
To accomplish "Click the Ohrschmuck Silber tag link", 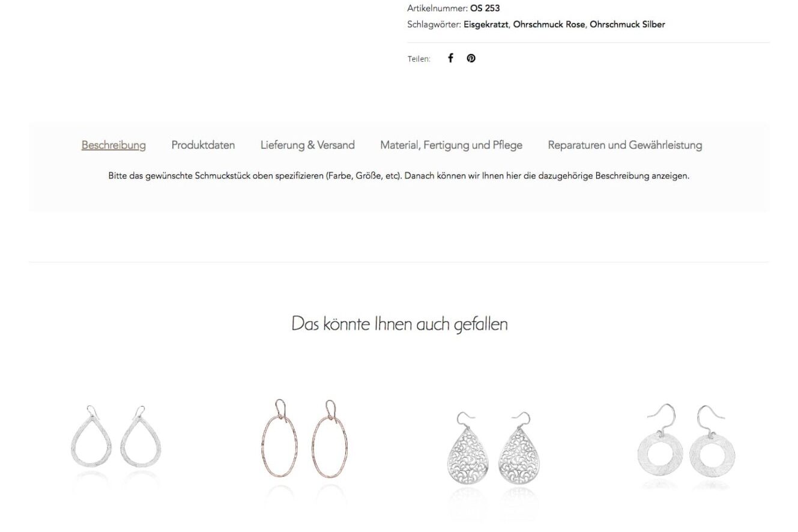I will (x=627, y=25).
